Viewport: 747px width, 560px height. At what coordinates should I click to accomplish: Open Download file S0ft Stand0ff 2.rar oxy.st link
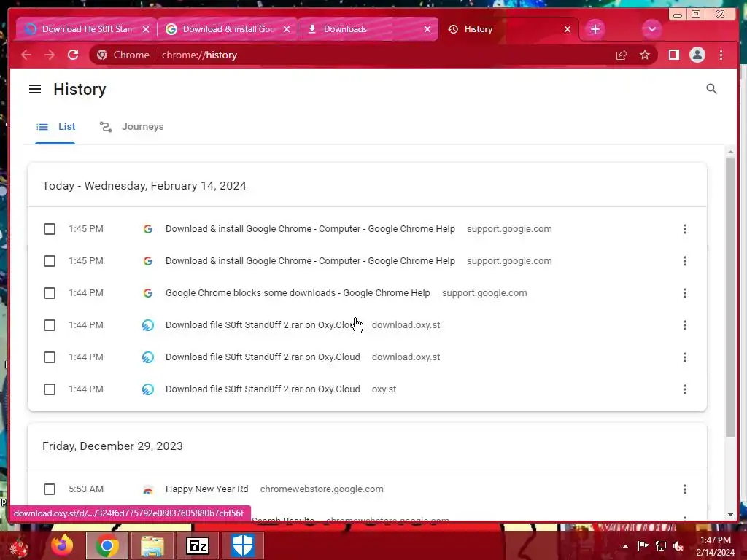pos(263,389)
